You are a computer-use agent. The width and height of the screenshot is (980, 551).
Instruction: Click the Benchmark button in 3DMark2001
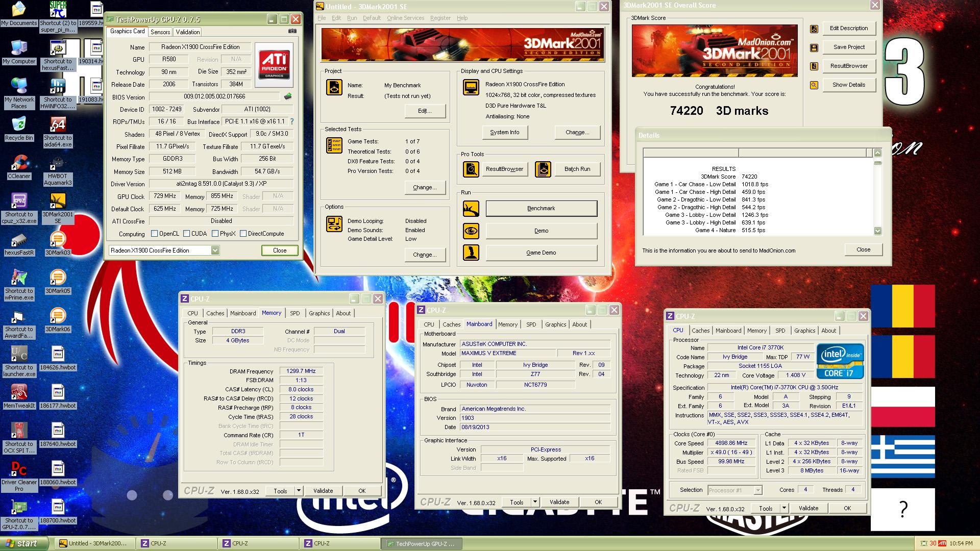pyautogui.click(x=541, y=208)
